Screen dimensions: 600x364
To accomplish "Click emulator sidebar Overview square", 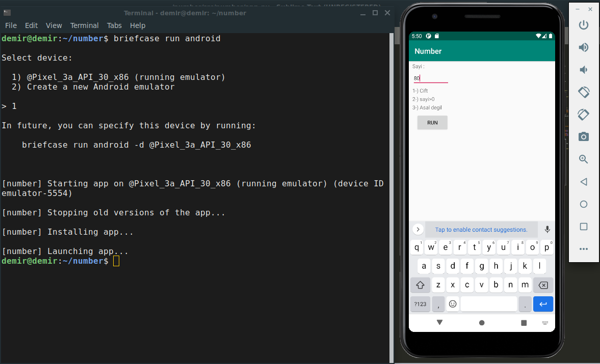I will click(x=584, y=227).
